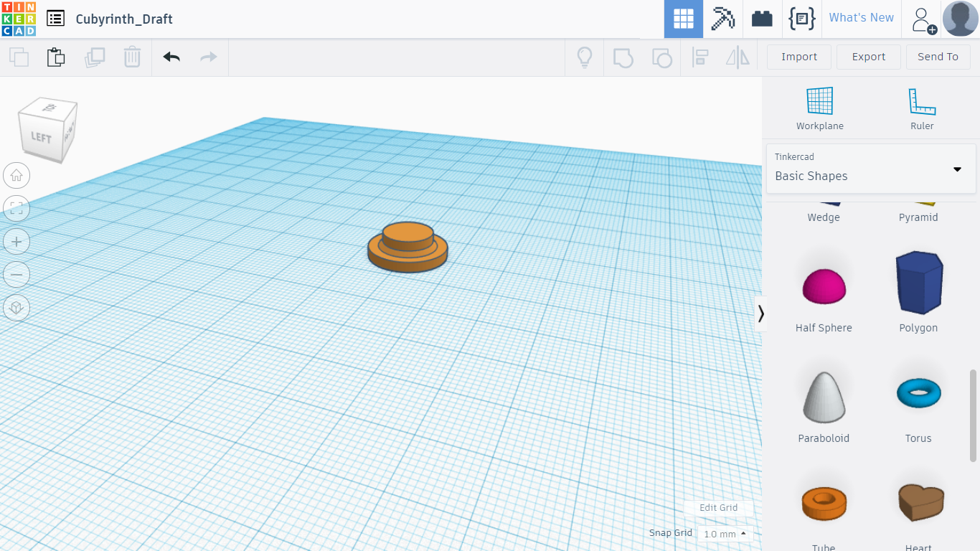The height and width of the screenshot is (551, 980).
Task: Select the orange stacked cylinder object
Action: click(407, 248)
